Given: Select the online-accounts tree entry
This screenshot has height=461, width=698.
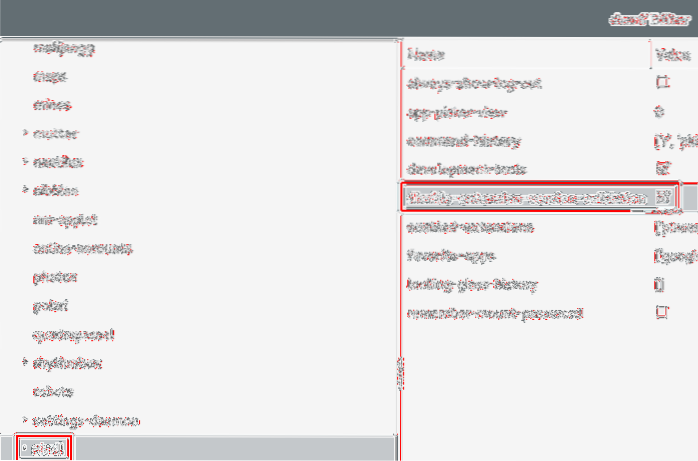Looking at the screenshot, I should (84, 248).
